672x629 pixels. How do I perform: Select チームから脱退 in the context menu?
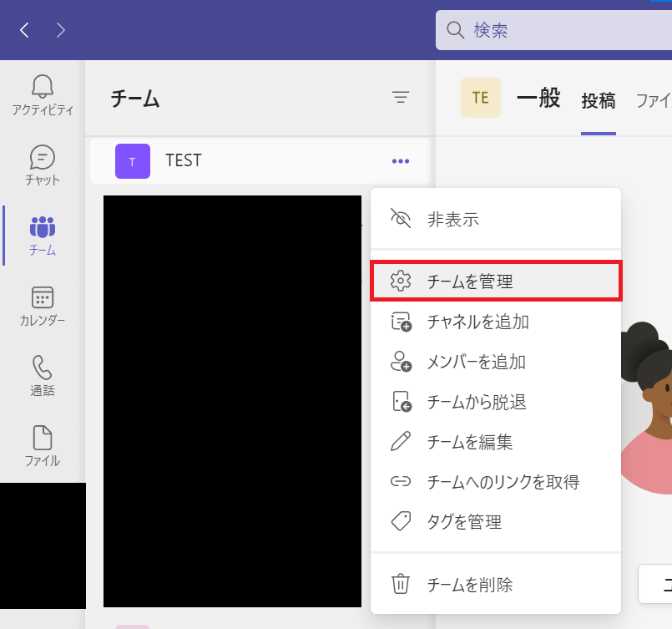click(496, 402)
